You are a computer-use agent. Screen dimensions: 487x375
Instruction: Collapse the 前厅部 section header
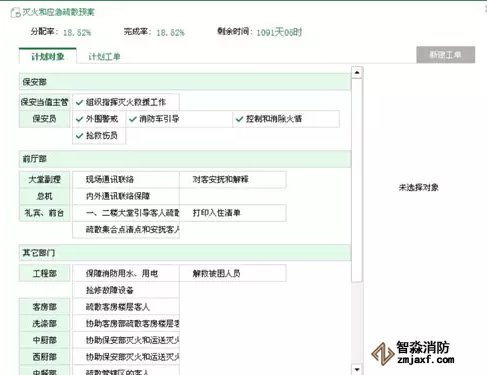185,159
